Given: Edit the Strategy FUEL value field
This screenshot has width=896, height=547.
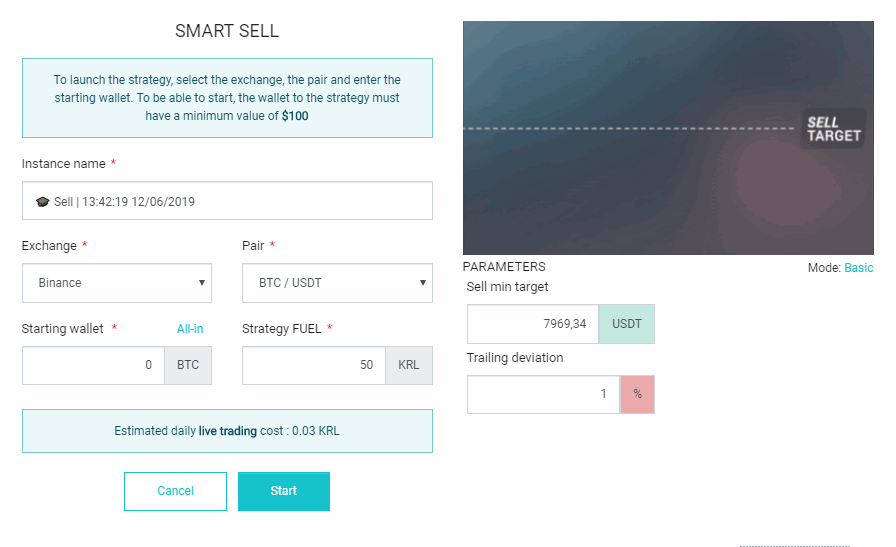Looking at the screenshot, I should click(x=314, y=365).
